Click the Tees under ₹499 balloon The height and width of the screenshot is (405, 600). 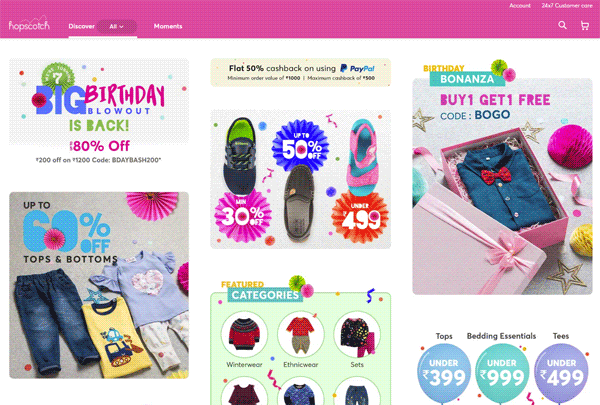pos(561,373)
